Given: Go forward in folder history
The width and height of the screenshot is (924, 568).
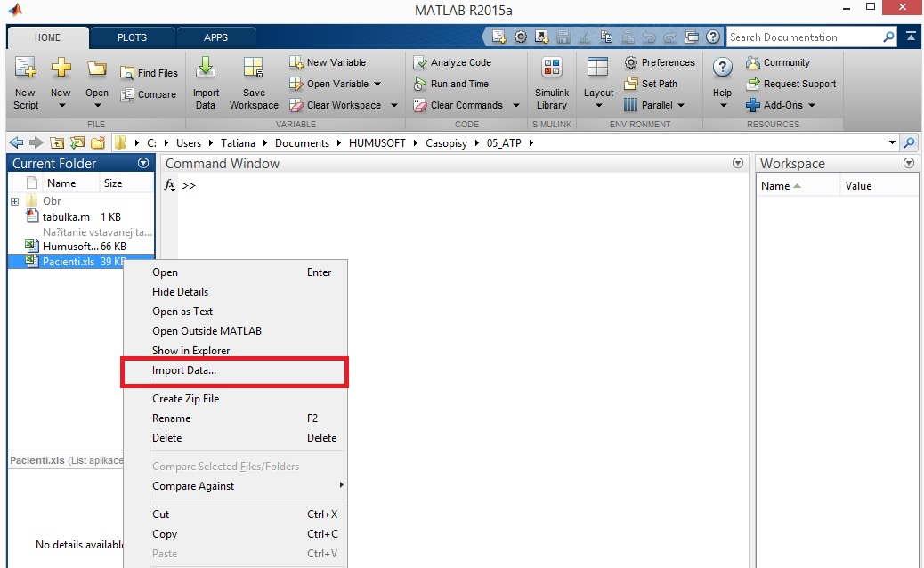Looking at the screenshot, I should click(36, 142).
